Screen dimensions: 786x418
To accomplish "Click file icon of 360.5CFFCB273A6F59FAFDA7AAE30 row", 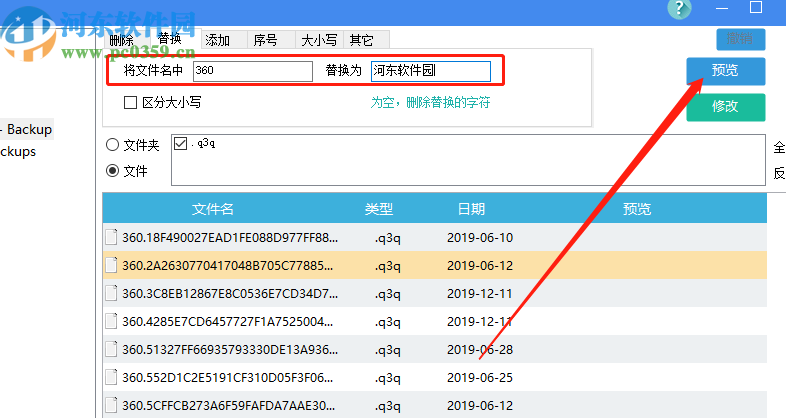I will pos(111,405).
